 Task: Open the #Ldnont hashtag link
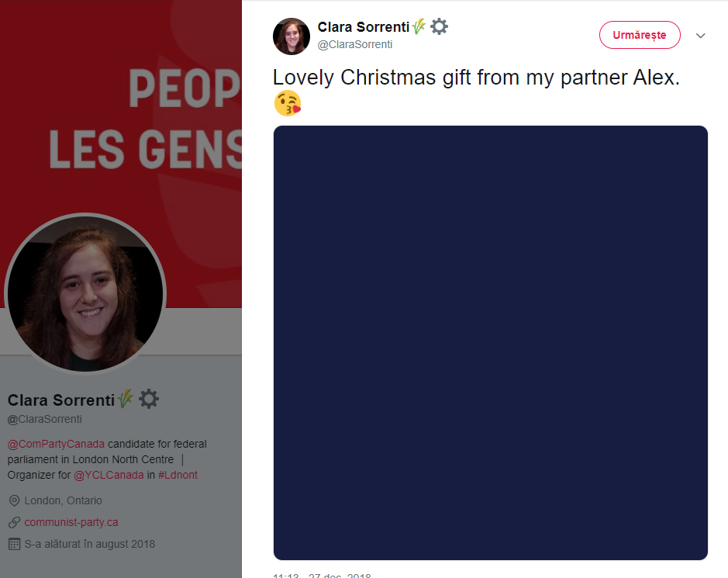pyautogui.click(x=178, y=475)
